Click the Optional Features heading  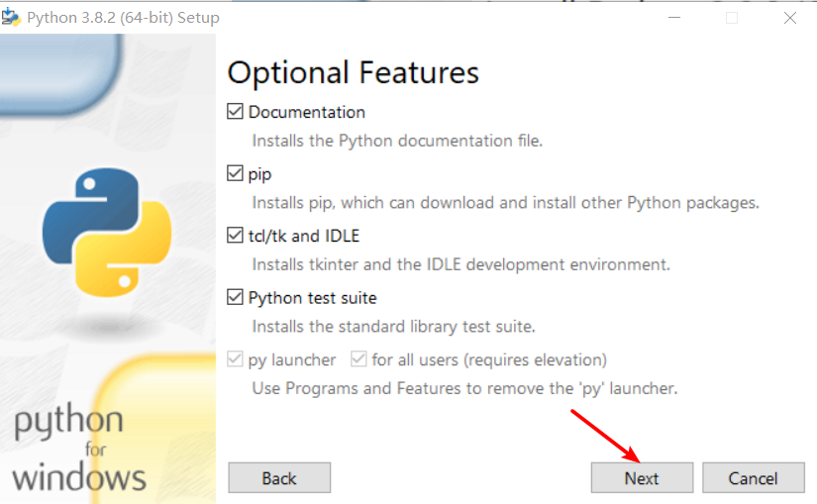click(353, 72)
